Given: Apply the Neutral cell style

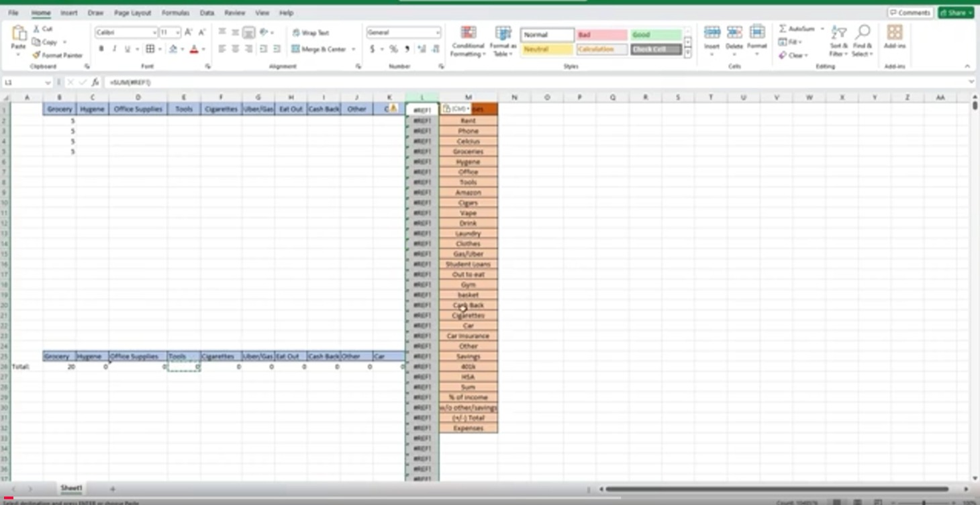Looking at the screenshot, I should (547, 49).
